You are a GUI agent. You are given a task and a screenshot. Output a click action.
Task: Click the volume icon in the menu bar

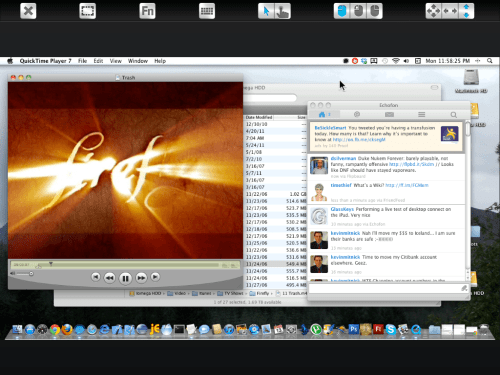click(406, 61)
